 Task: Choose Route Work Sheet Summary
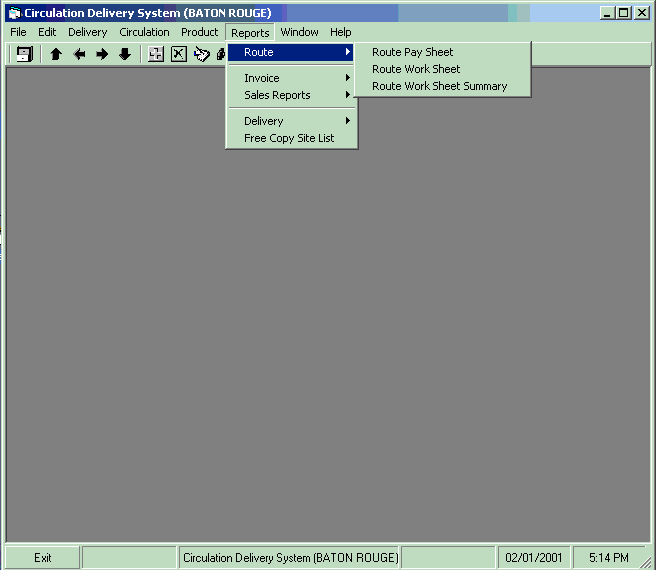tap(443, 86)
